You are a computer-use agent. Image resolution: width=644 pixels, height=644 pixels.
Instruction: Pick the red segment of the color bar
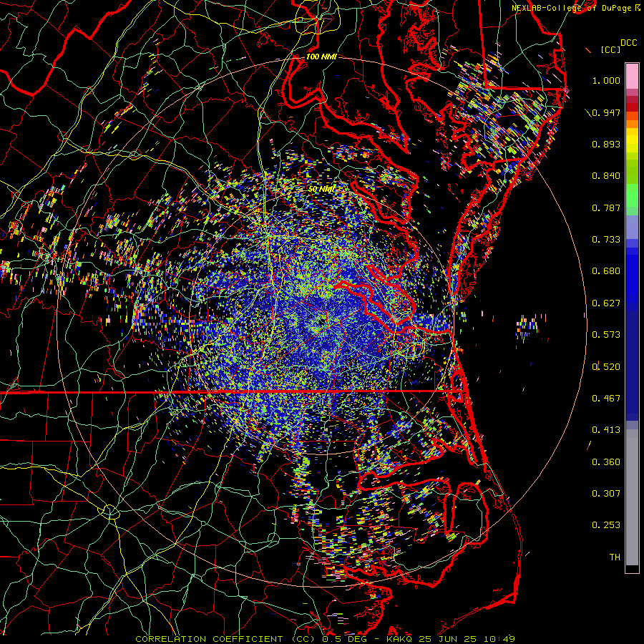(x=632, y=107)
